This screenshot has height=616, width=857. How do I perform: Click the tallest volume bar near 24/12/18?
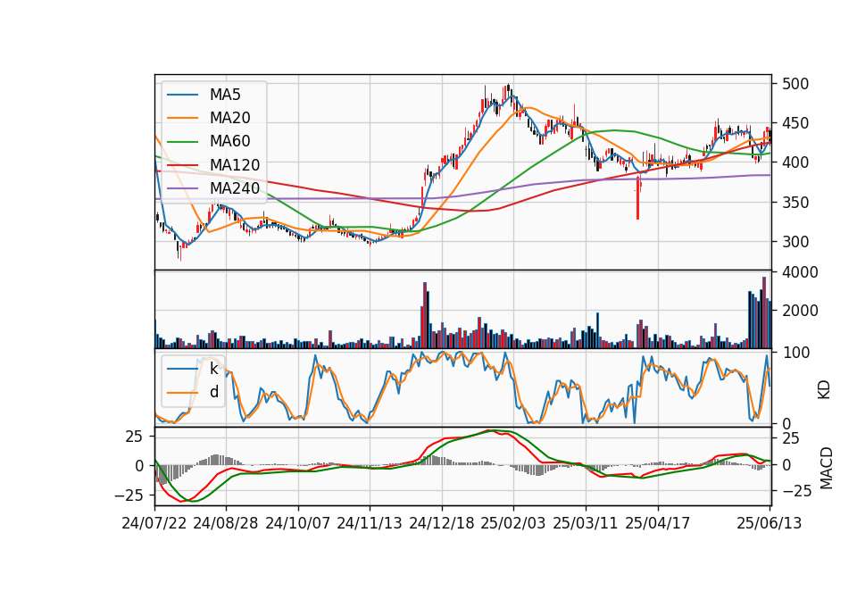point(425,315)
